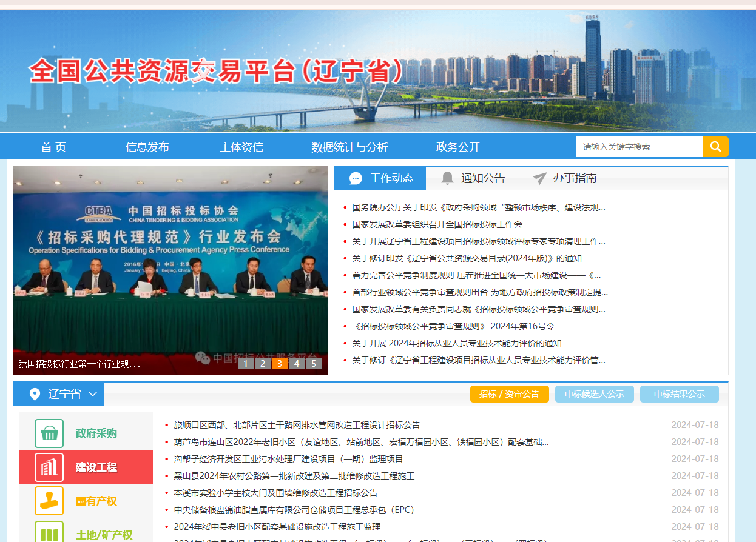Select the 国有产权 stamp icon
Screen dimensions: 756x542
(x=49, y=501)
